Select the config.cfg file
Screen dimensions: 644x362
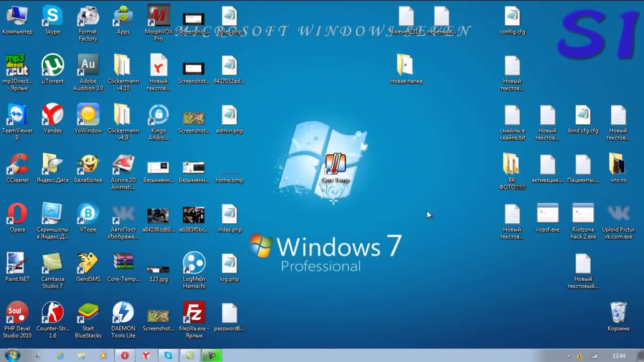pyautogui.click(x=512, y=20)
